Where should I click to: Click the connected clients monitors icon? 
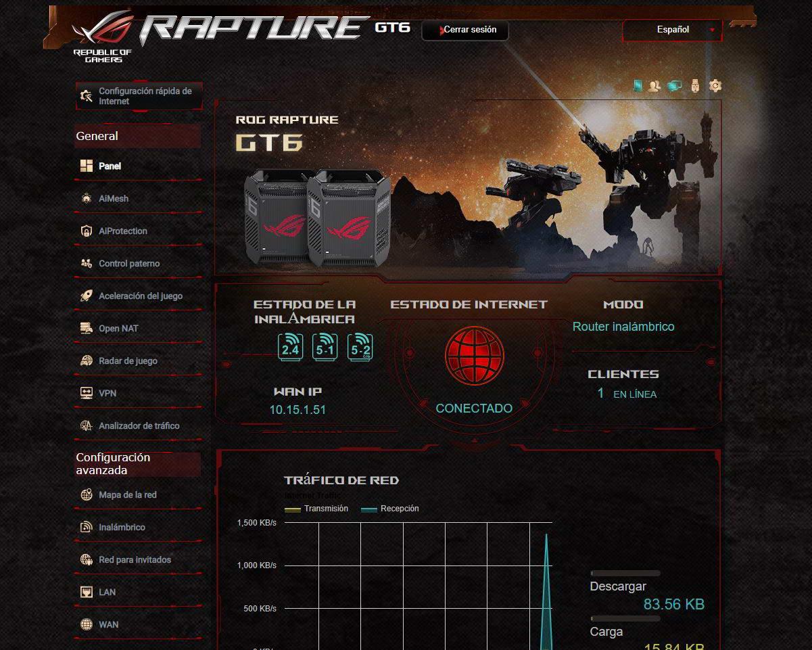pyautogui.click(x=674, y=85)
